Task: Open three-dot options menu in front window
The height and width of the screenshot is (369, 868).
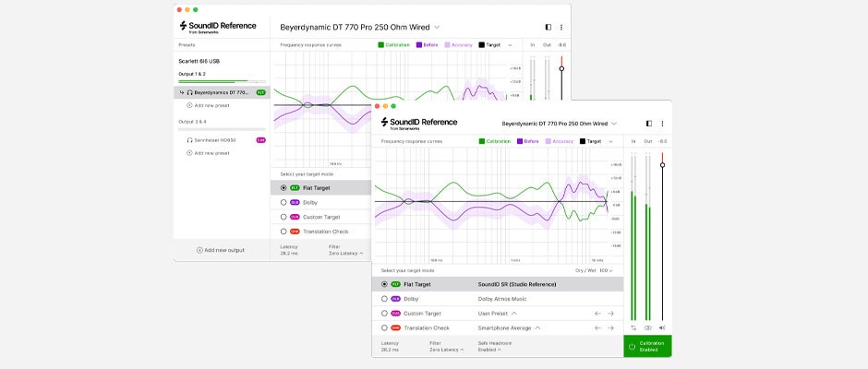Action: click(662, 123)
